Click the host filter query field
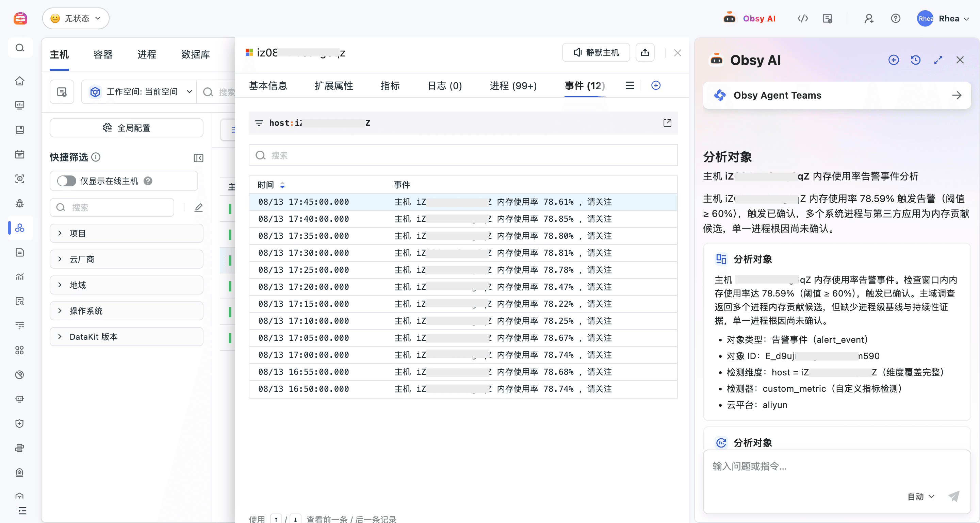The image size is (980, 523). [x=463, y=123]
